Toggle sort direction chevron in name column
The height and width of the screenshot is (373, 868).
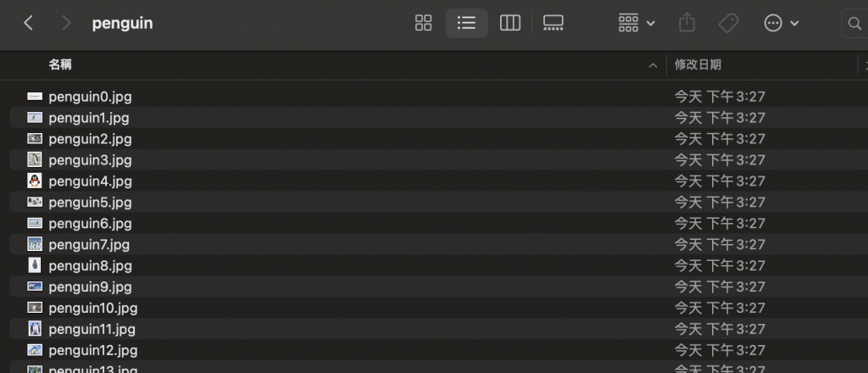(x=652, y=65)
